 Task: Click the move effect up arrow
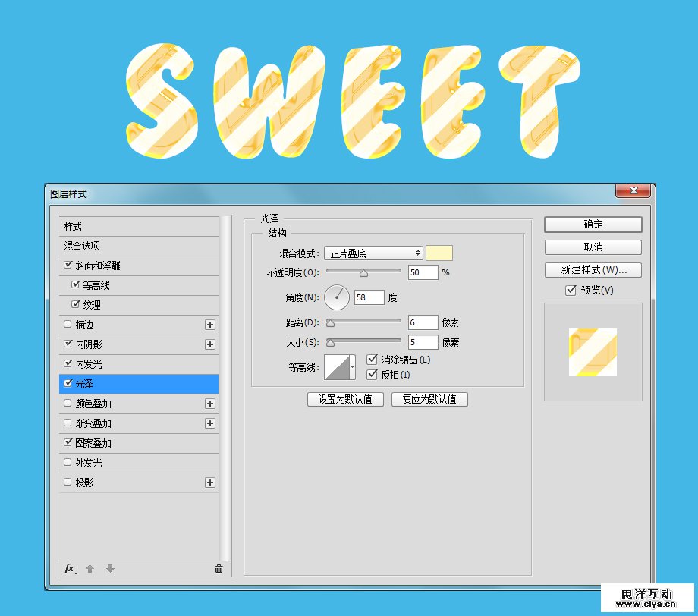click(x=90, y=568)
